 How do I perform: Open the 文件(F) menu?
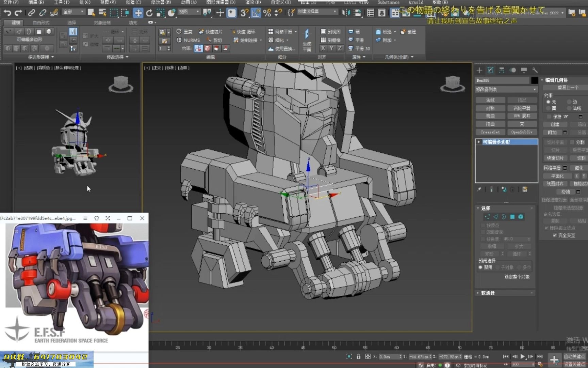[10, 2]
